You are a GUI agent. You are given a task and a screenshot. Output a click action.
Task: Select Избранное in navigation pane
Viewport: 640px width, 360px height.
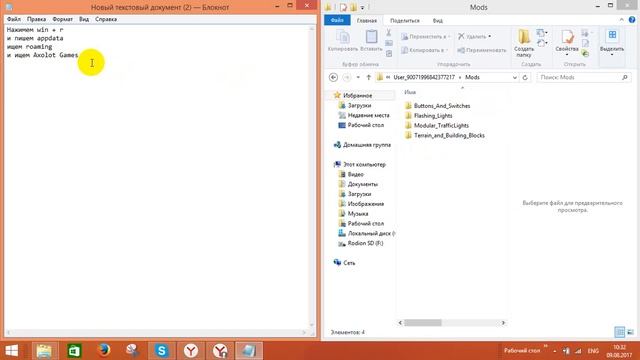pyautogui.click(x=357, y=96)
